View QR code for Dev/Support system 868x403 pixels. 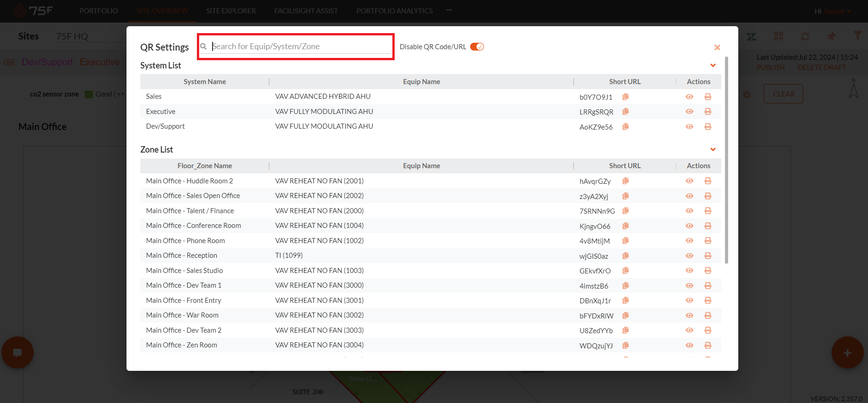tap(689, 126)
